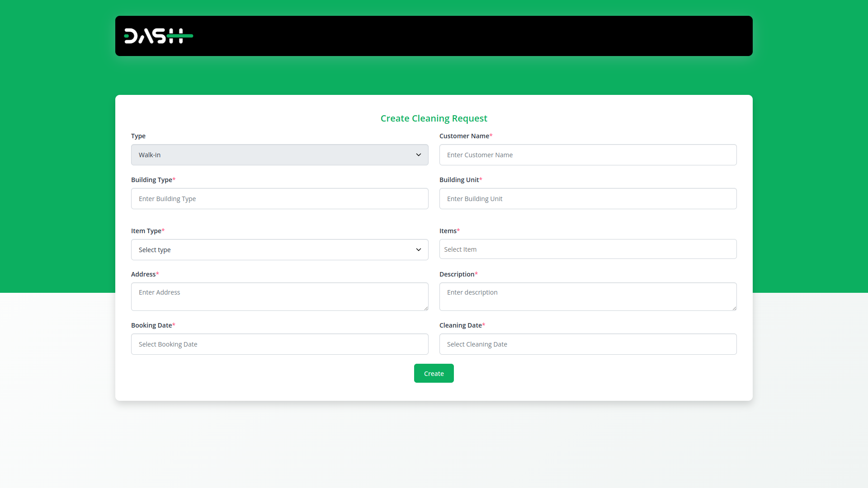This screenshot has height=488, width=868.
Task: Open the Booking Date picker field
Action: [x=279, y=344]
